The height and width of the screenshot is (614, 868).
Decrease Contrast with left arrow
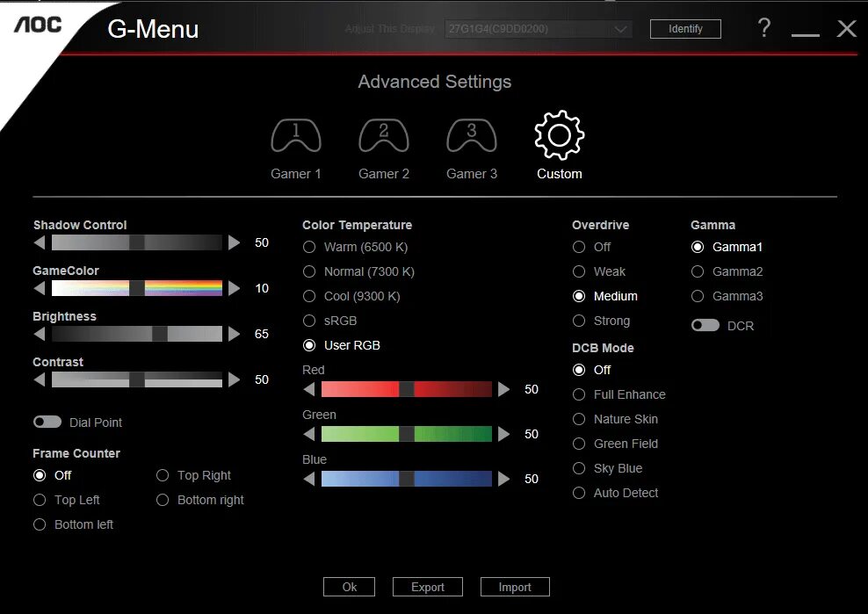[x=40, y=379]
